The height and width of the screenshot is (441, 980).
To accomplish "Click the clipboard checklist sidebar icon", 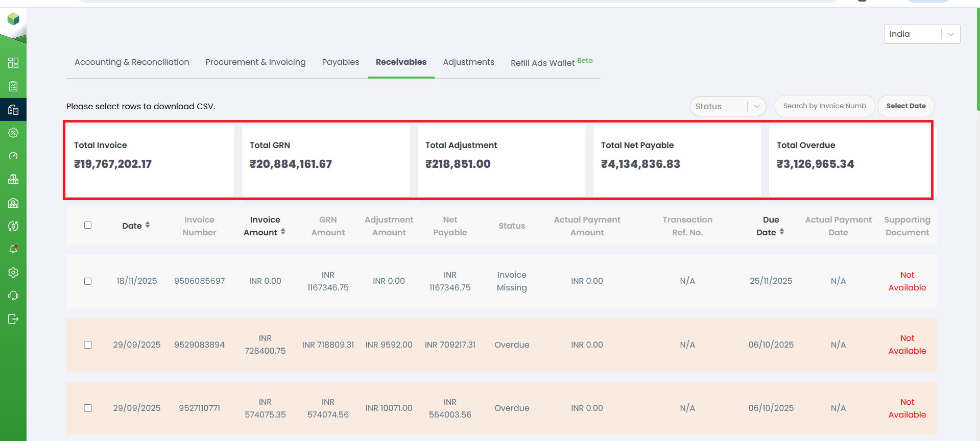I will 13,86.
